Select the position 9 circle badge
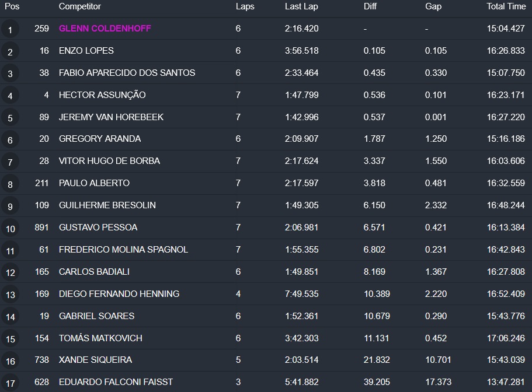The width and height of the screenshot is (532, 392). (10, 206)
